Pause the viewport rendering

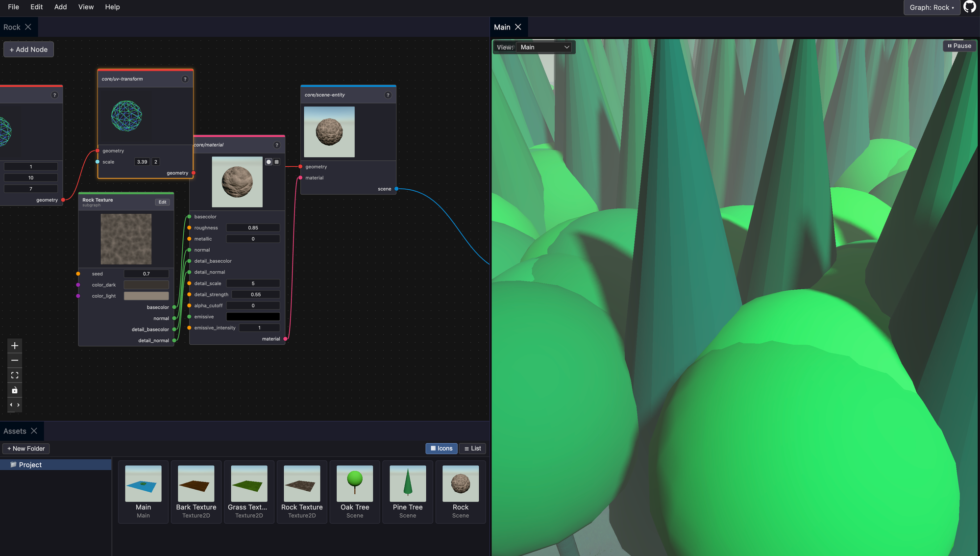pos(959,46)
